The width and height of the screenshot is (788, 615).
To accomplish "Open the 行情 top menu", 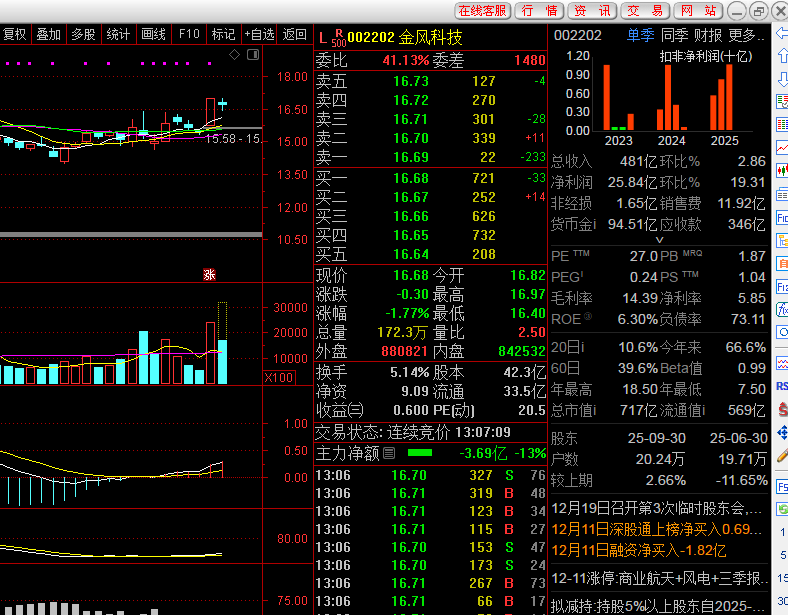I will tap(539, 11).
